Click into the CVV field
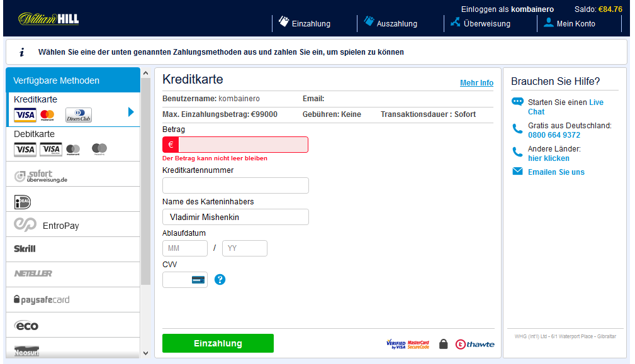This screenshot has width=635, height=364. [184, 280]
